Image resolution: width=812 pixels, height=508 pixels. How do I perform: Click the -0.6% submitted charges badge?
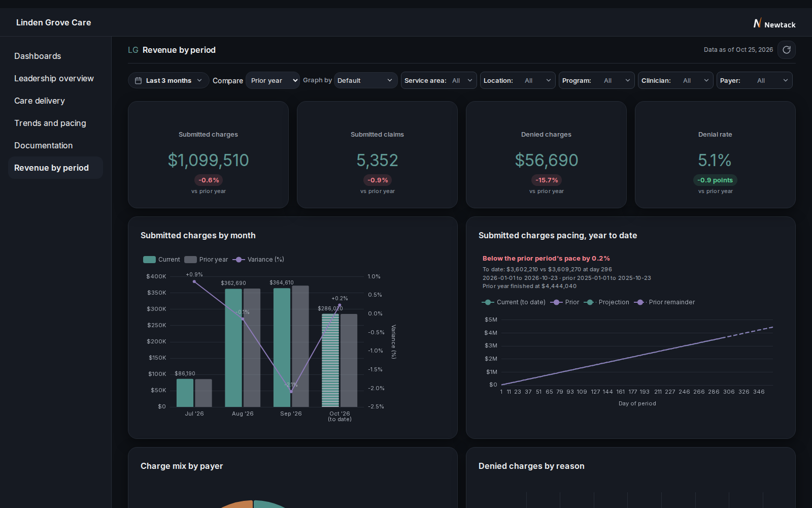point(209,180)
